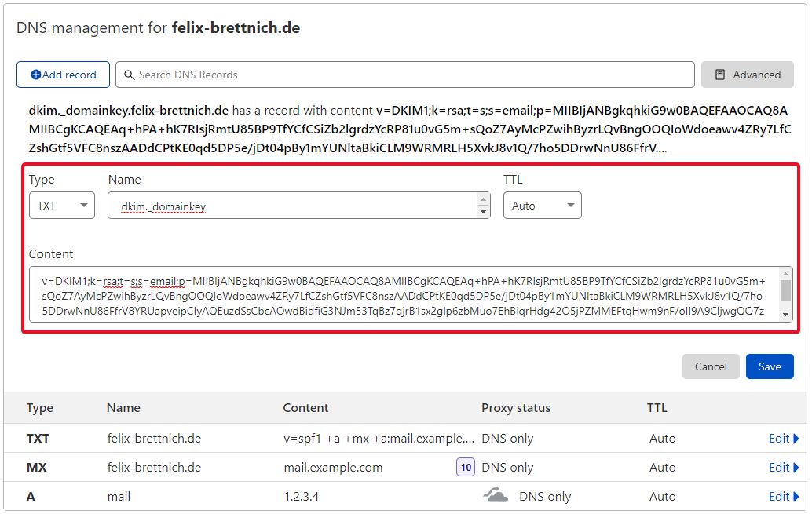
Task: Click the Save button
Action: pyautogui.click(x=770, y=366)
